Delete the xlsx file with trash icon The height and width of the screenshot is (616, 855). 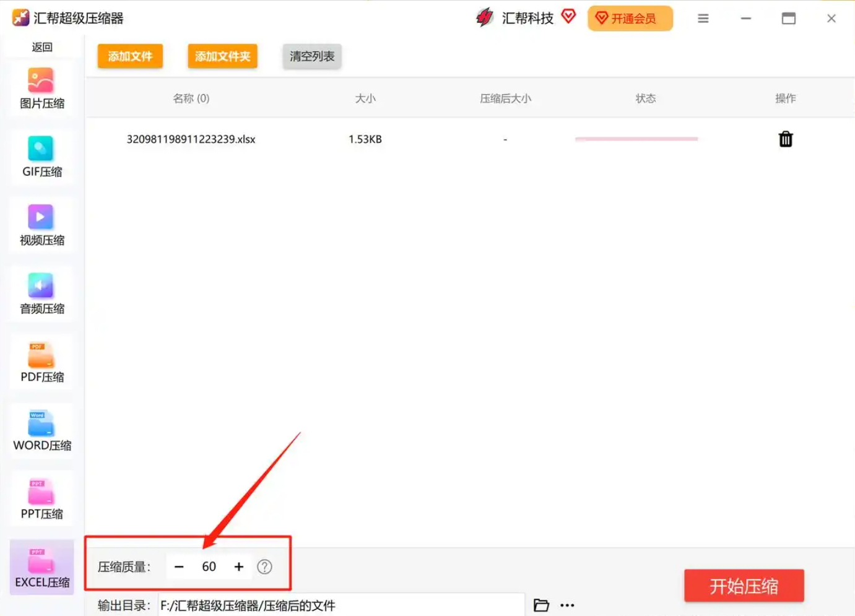click(x=786, y=139)
